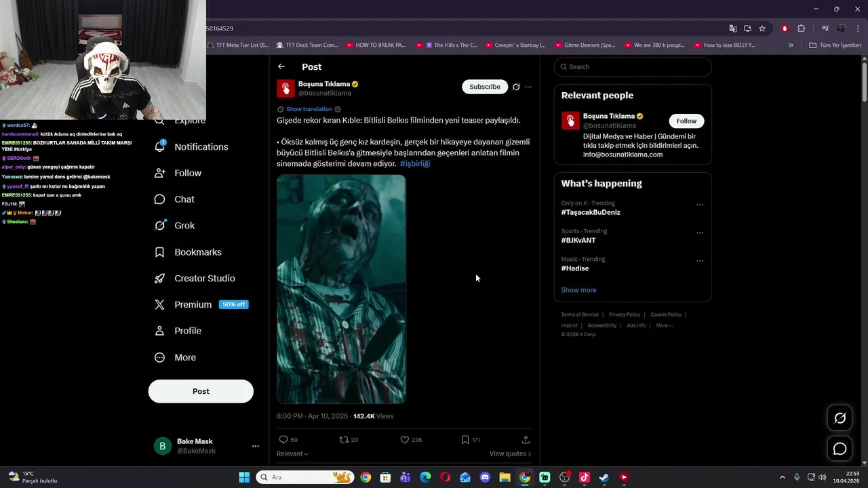Image resolution: width=868 pixels, height=488 pixels.
Task: Open Opera from the taskbar
Action: tap(445, 477)
